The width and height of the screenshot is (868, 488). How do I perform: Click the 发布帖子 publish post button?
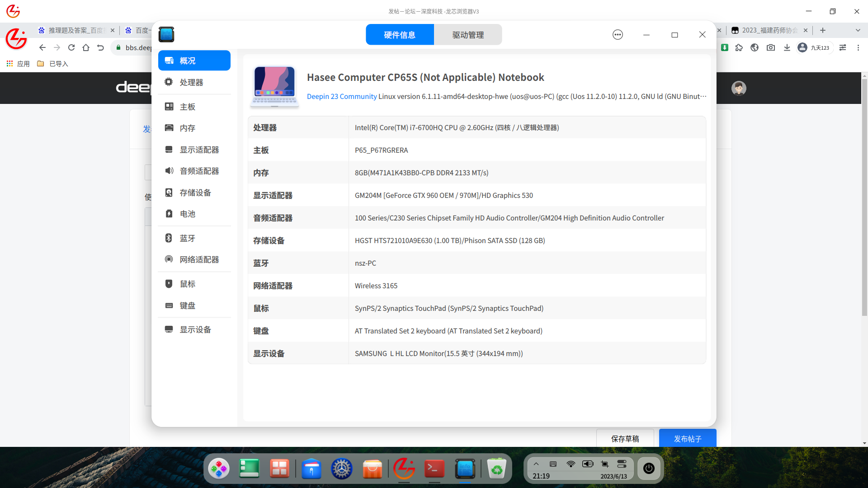click(687, 438)
